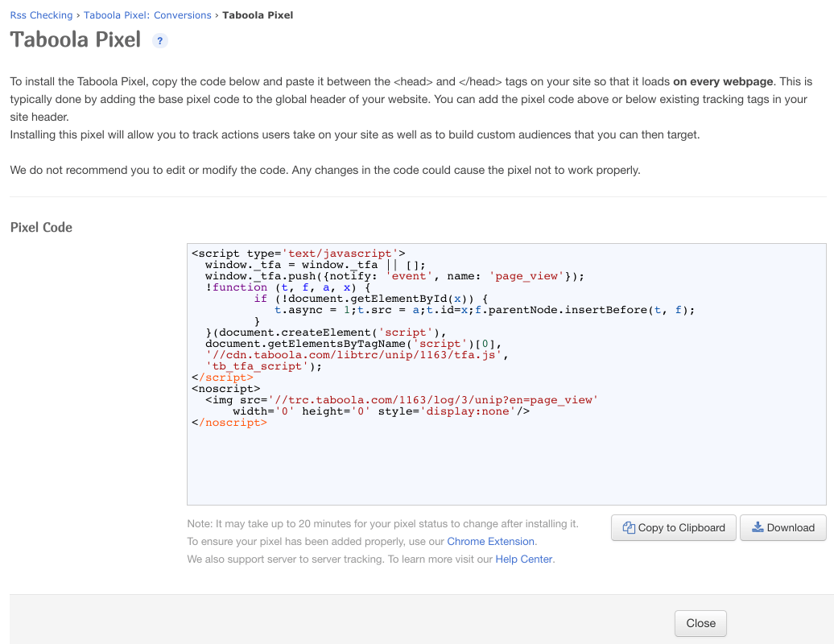Click the closing </noscript> tag line
This screenshot has width=834, height=644.
[229, 423]
